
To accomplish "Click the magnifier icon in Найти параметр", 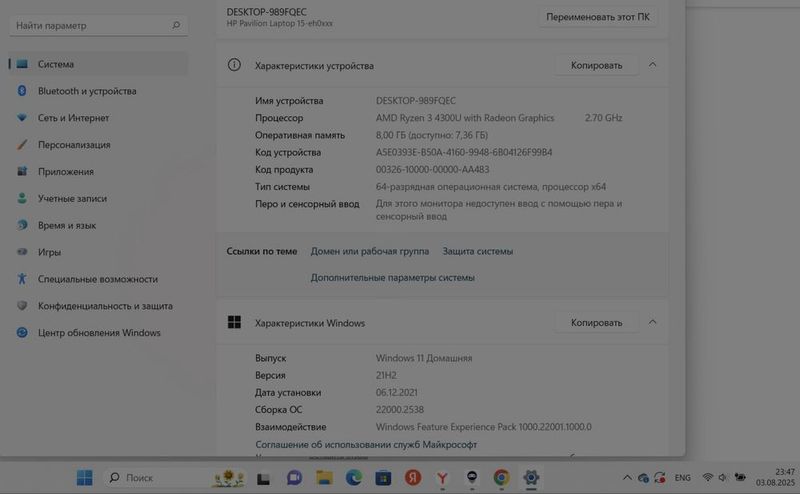I will (176, 25).
